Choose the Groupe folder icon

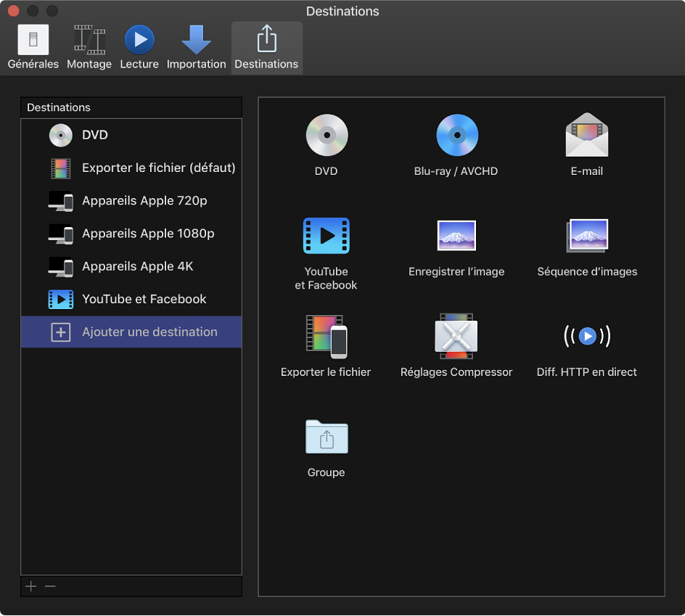(x=327, y=437)
